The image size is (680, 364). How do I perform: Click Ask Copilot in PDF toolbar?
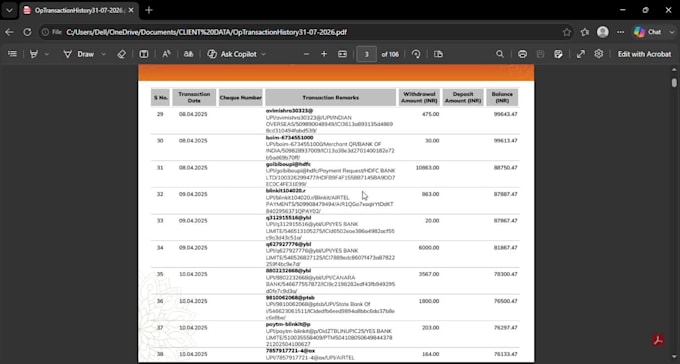click(x=232, y=54)
